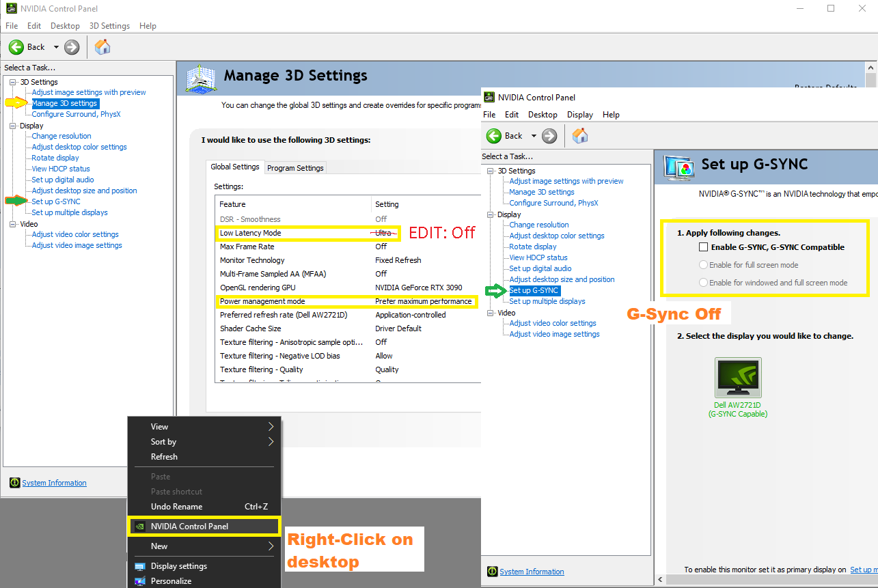
Task: Open Edit menu in G-SYNC window
Action: pos(512,115)
